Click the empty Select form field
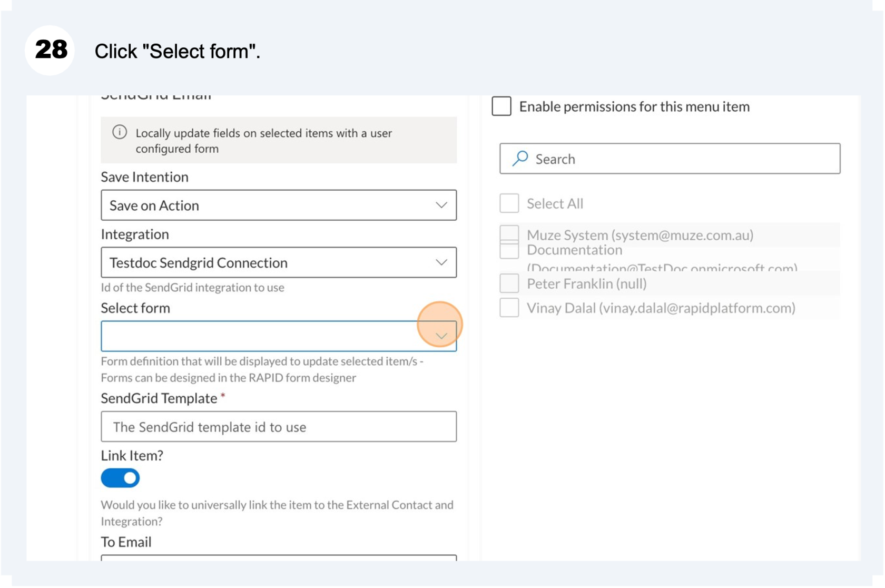Image resolution: width=885 pixels, height=588 pixels. pyautogui.click(x=279, y=336)
